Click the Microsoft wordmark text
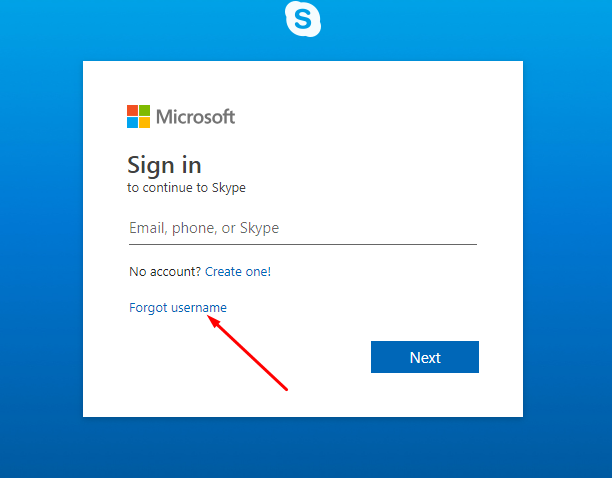612x478 pixels. [x=196, y=117]
